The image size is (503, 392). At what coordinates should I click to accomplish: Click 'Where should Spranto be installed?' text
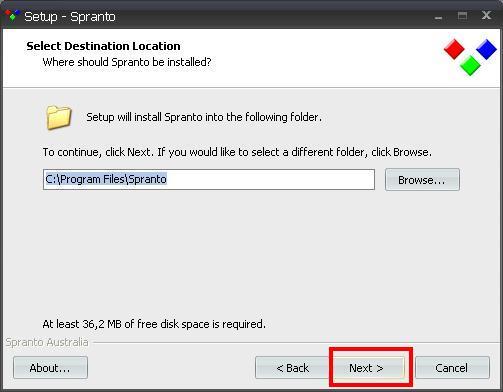[x=127, y=62]
